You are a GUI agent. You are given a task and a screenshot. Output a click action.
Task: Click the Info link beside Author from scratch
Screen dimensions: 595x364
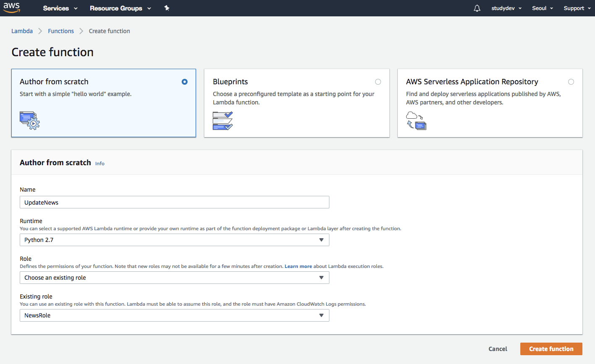(100, 164)
